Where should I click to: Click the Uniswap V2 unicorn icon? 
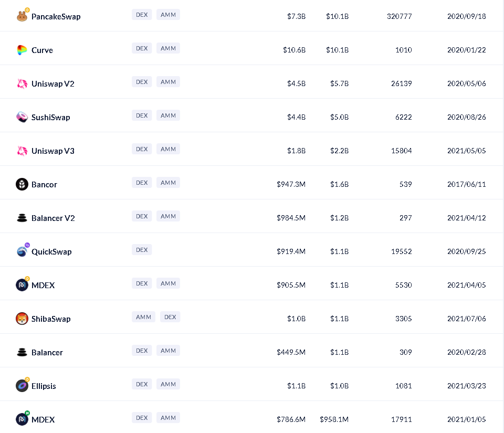(22, 84)
